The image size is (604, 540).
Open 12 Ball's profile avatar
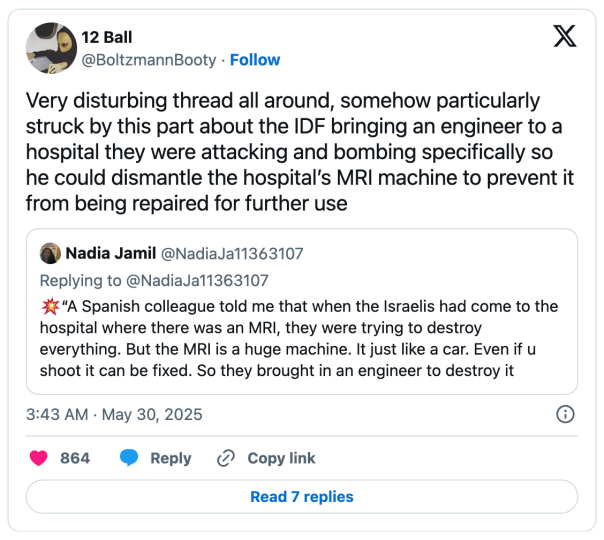coord(51,48)
